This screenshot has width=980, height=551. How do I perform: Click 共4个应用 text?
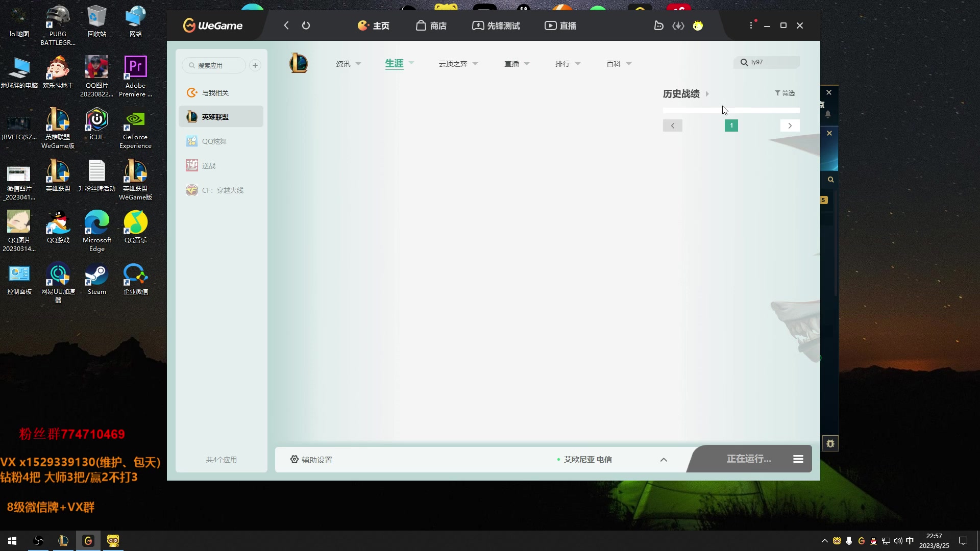pos(221,460)
